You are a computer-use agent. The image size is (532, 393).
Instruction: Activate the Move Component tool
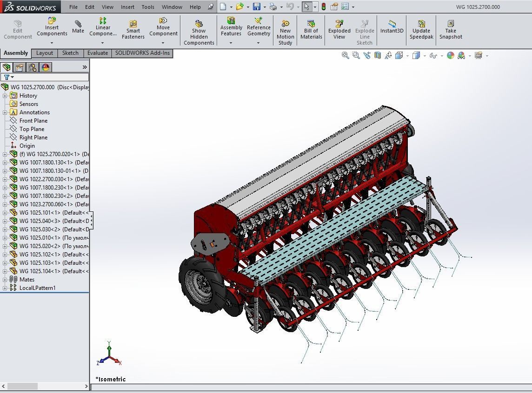pyautogui.click(x=163, y=26)
